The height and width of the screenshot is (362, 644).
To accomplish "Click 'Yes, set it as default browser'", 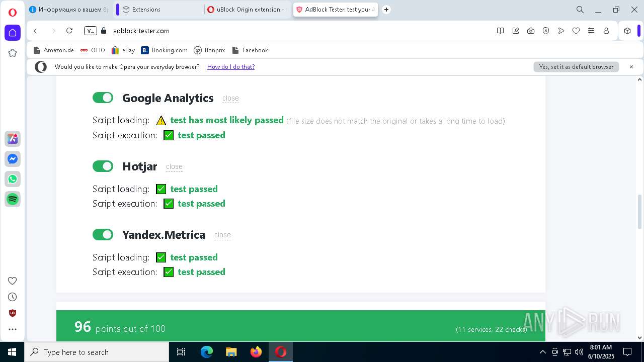I will click(x=576, y=67).
